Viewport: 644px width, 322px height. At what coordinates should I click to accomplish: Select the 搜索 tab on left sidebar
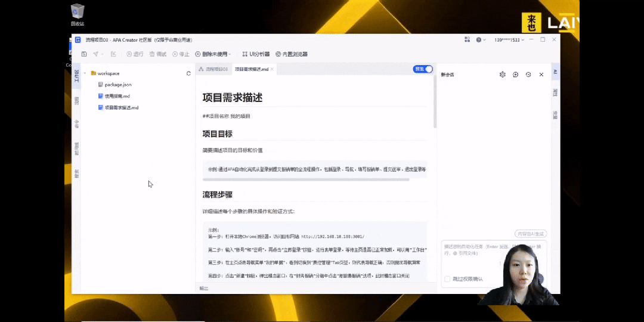point(76,174)
